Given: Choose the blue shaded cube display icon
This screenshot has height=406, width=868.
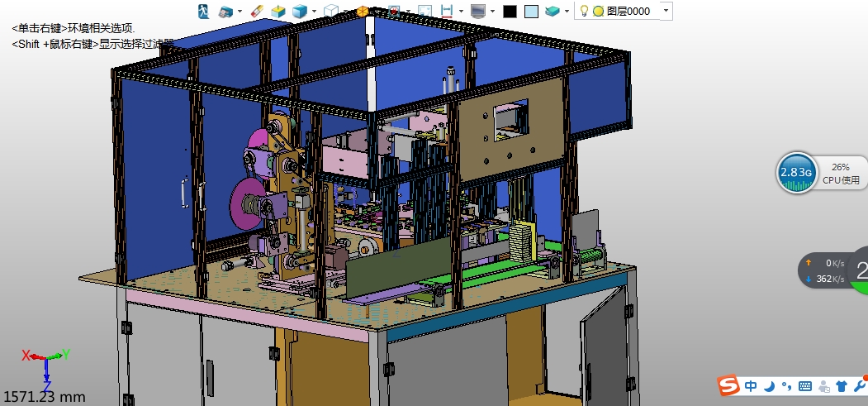Looking at the screenshot, I should pos(300,11).
